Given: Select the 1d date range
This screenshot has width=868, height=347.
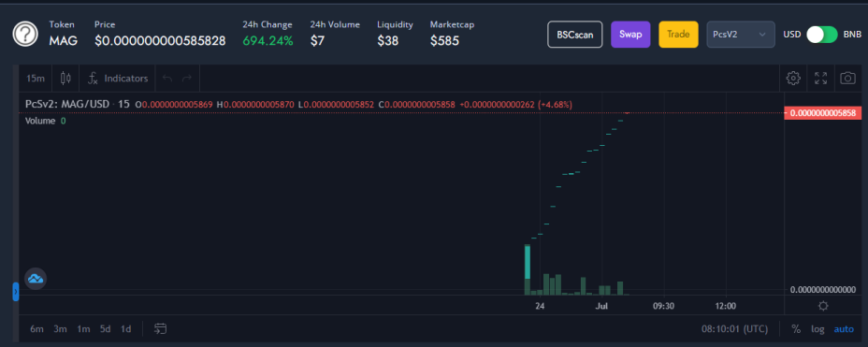Looking at the screenshot, I should pyautogui.click(x=125, y=328).
